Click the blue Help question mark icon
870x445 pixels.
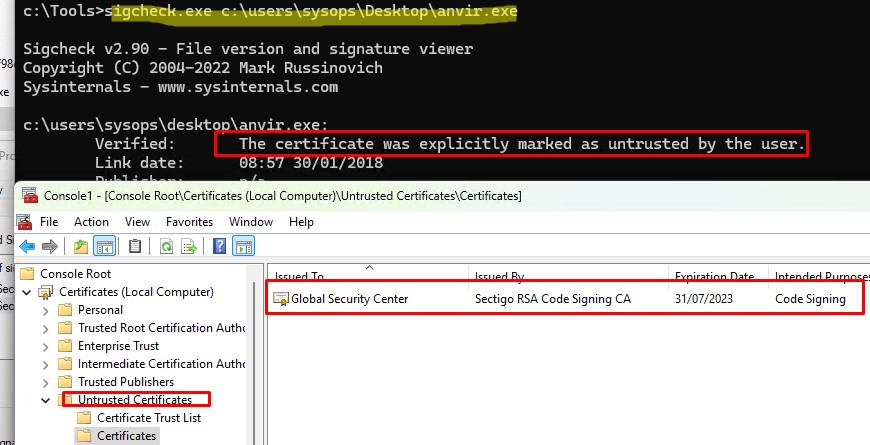pyautogui.click(x=219, y=246)
